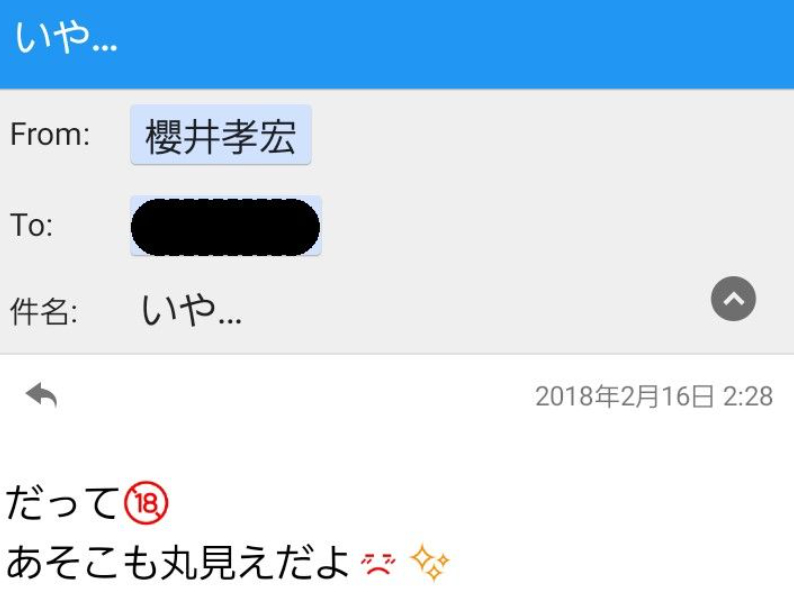Click the sparkles emoji in the message
794x597 pixels.
coord(429,562)
